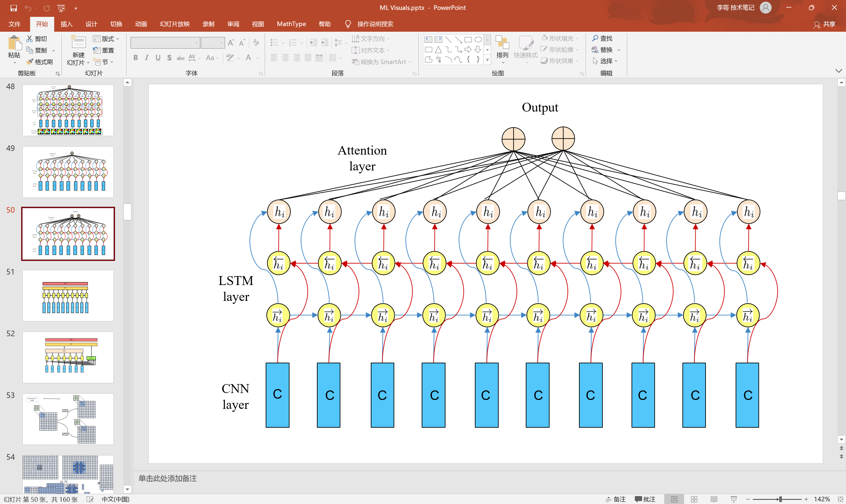Open the font name combo box
The height and width of the screenshot is (504, 846).
[x=165, y=43]
